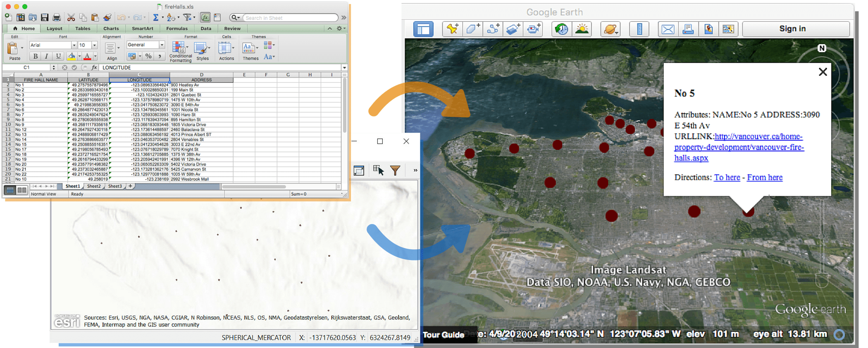
Task: Open the Conditional Formatting dropdown
Action: coord(181,51)
